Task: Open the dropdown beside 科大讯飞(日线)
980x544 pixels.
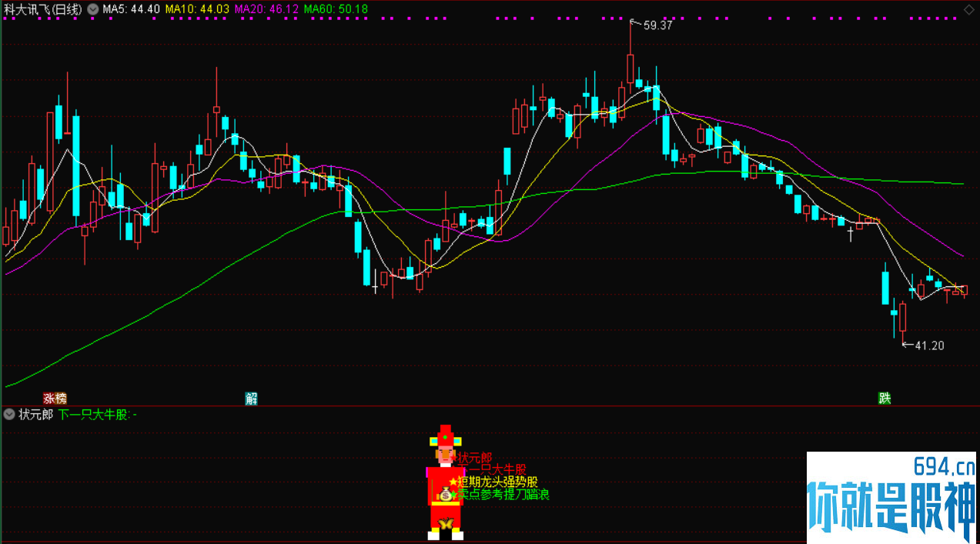Action: click(x=93, y=9)
